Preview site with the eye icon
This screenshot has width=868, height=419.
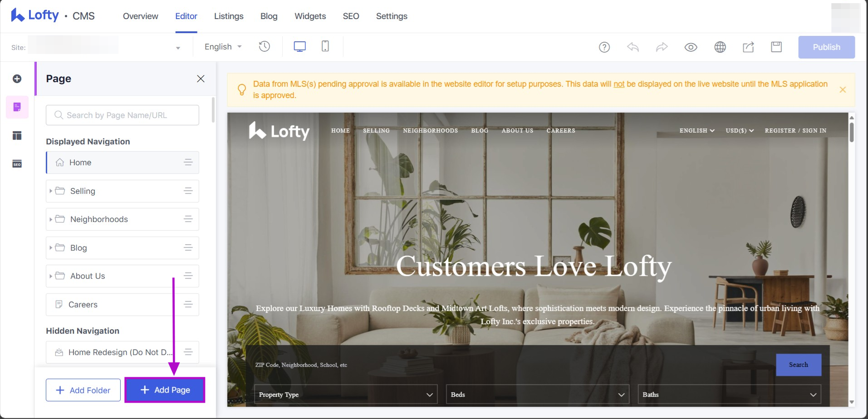(691, 47)
